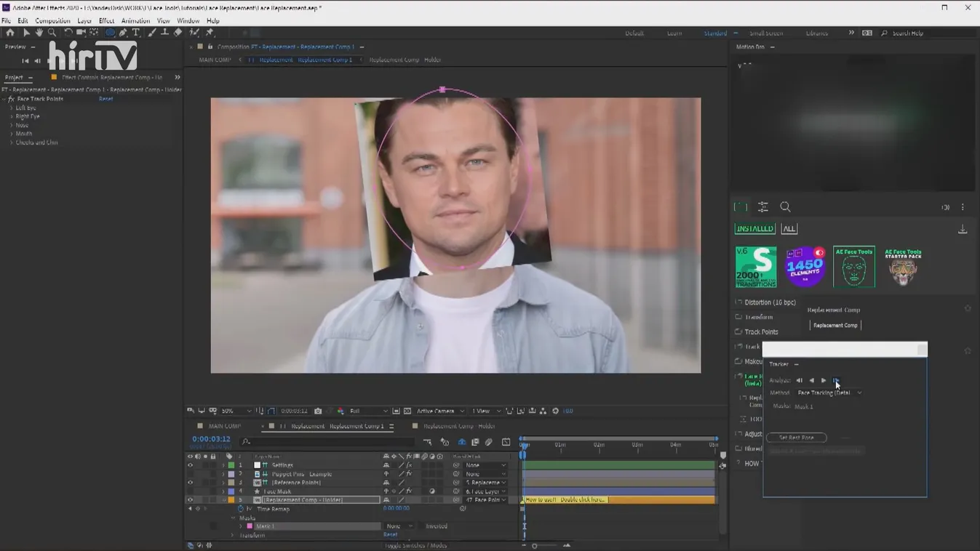The height and width of the screenshot is (551, 980).
Task: Toggle the Time Remap stopwatch
Action: click(x=241, y=509)
